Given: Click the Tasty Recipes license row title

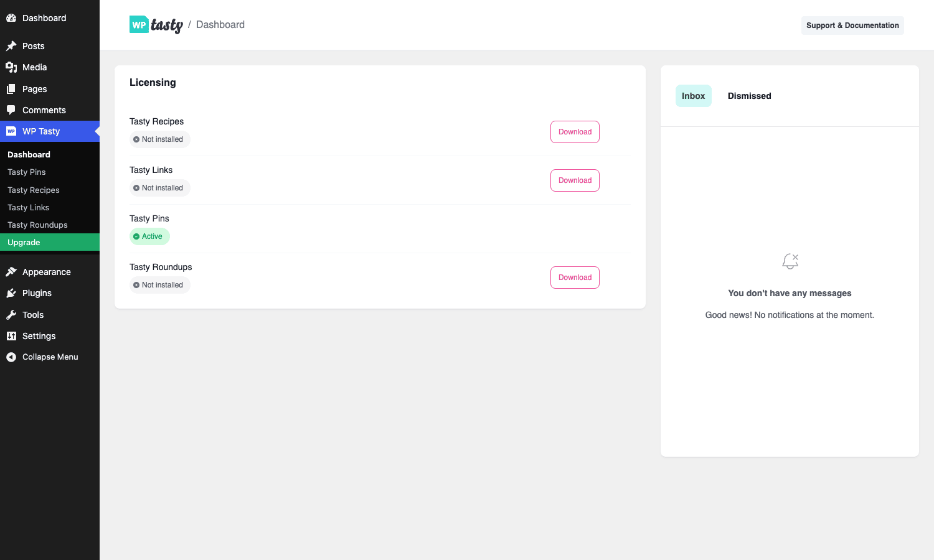Looking at the screenshot, I should click(157, 121).
